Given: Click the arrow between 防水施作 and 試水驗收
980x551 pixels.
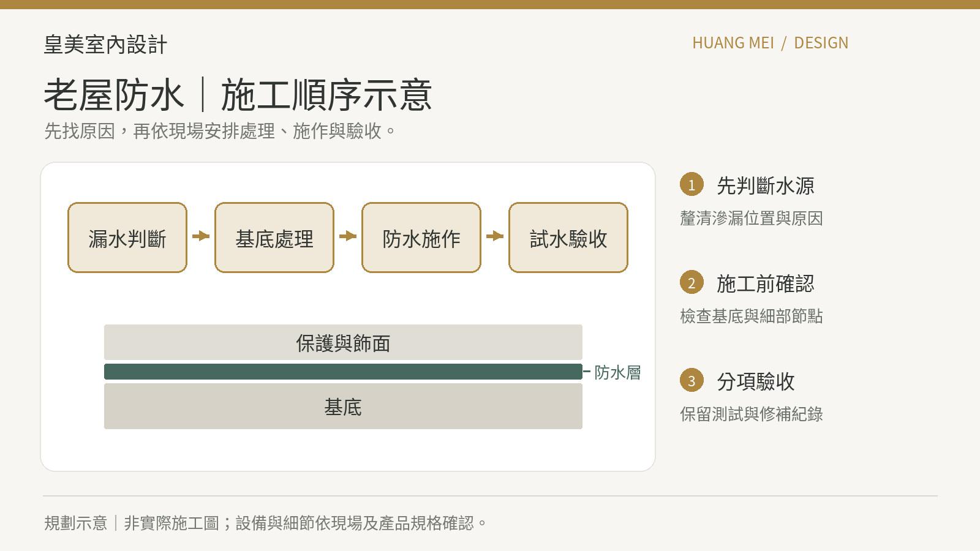Looking at the screenshot, I should tap(495, 236).
